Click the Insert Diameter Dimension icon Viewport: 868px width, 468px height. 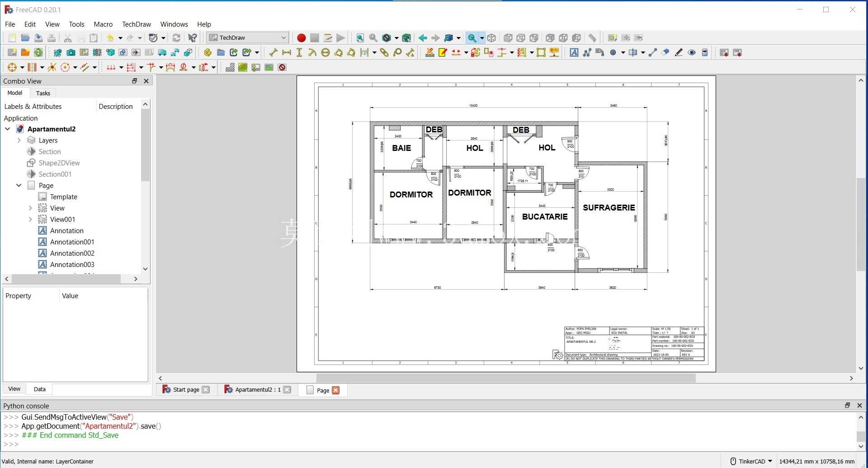(325, 53)
